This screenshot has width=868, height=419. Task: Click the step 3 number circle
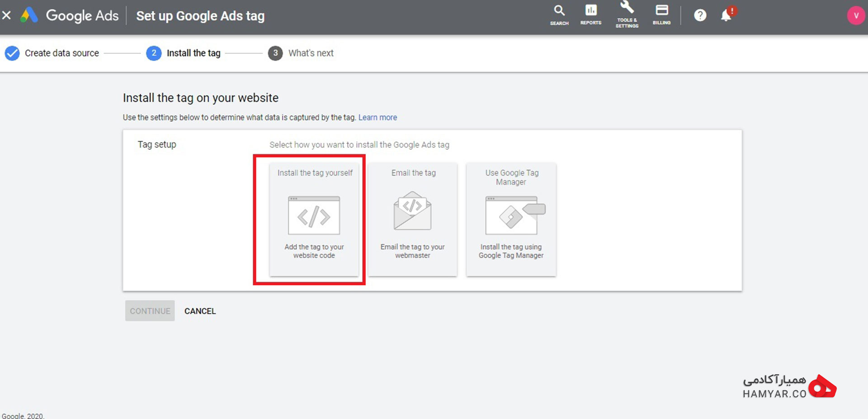[x=275, y=53]
